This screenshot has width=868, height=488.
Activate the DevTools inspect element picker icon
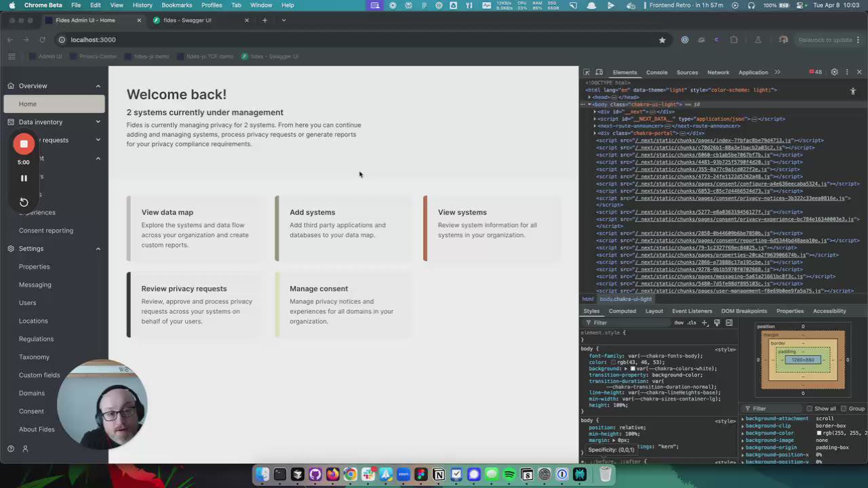click(x=587, y=72)
